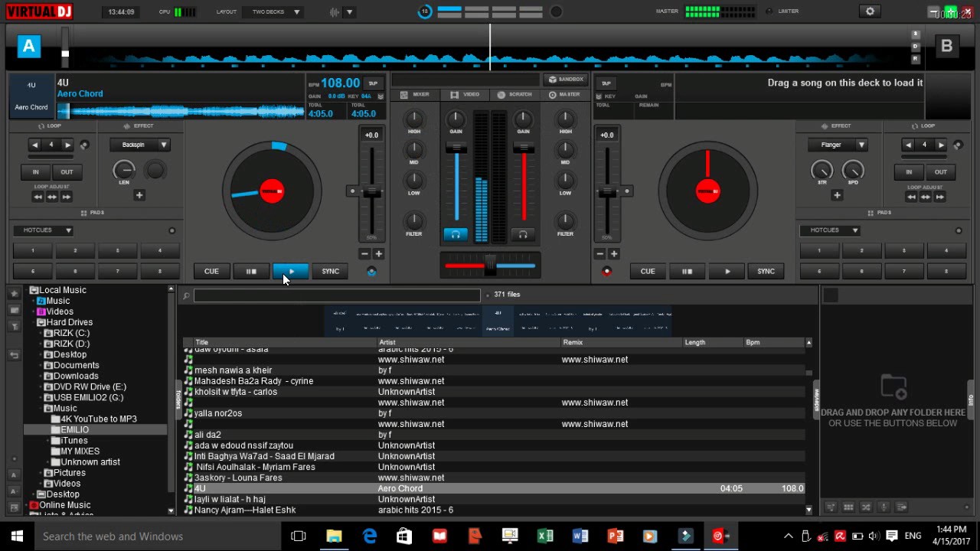The image size is (980, 551).
Task: Toggle deck B keylock icon under pitch
Action: click(x=606, y=271)
